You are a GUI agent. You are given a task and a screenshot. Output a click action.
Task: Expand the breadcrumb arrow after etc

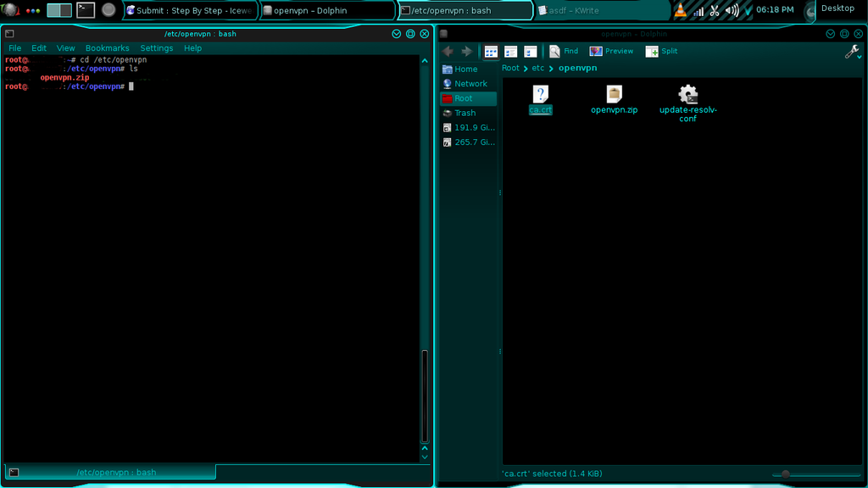click(x=551, y=69)
